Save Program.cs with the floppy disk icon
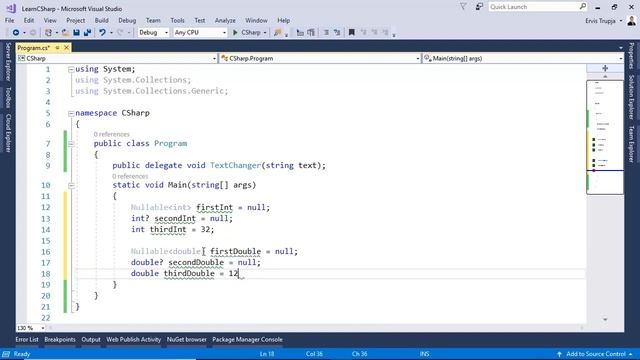 point(76,32)
